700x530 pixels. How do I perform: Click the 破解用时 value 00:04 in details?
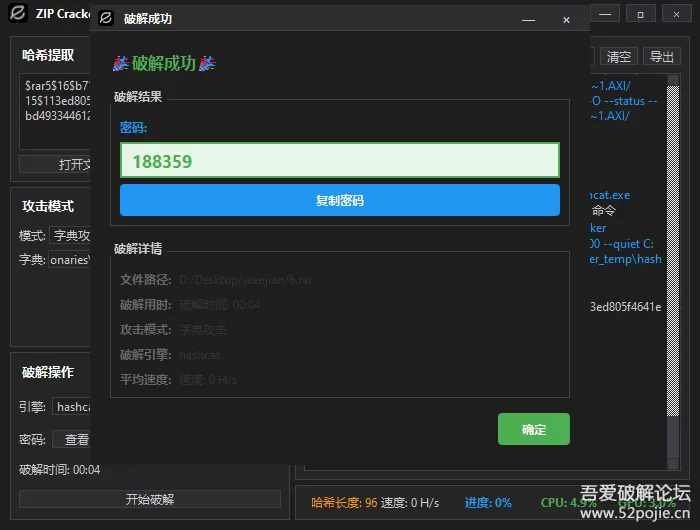pos(220,305)
